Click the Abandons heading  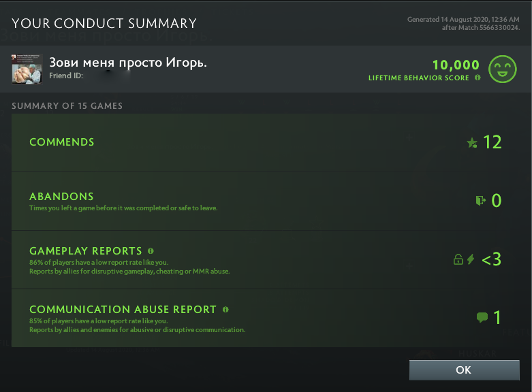[x=61, y=196]
